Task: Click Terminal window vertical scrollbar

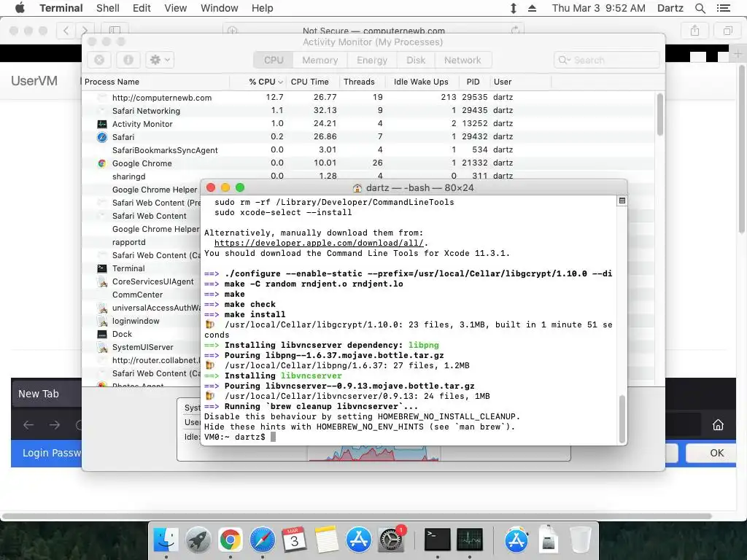Action: pos(622,419)
